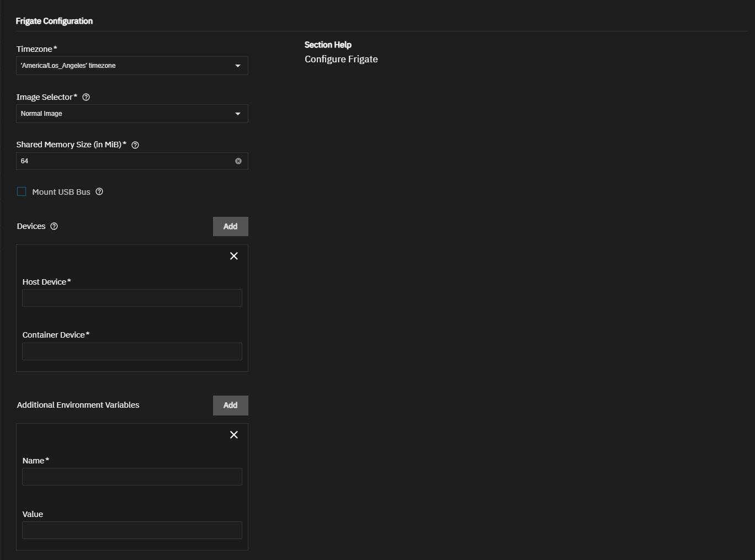
Task: Open the Devices help tooltip
Action: tap(54, 226)
